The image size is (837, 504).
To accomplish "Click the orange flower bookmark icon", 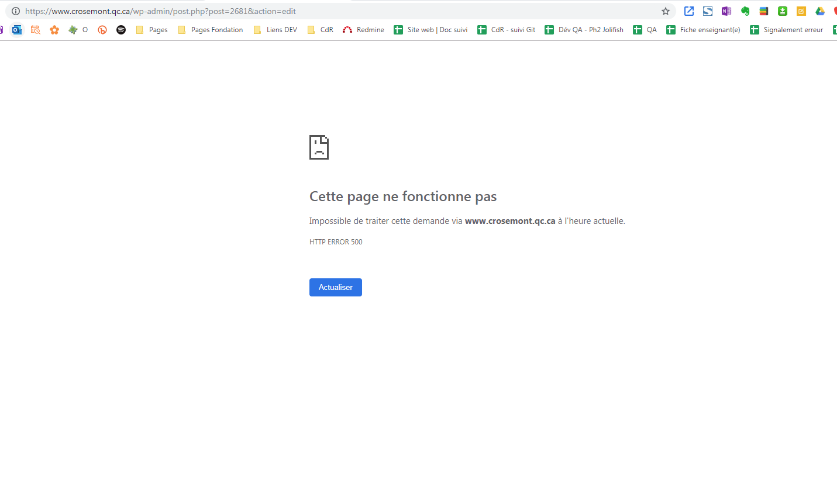I will coord(54,30).
